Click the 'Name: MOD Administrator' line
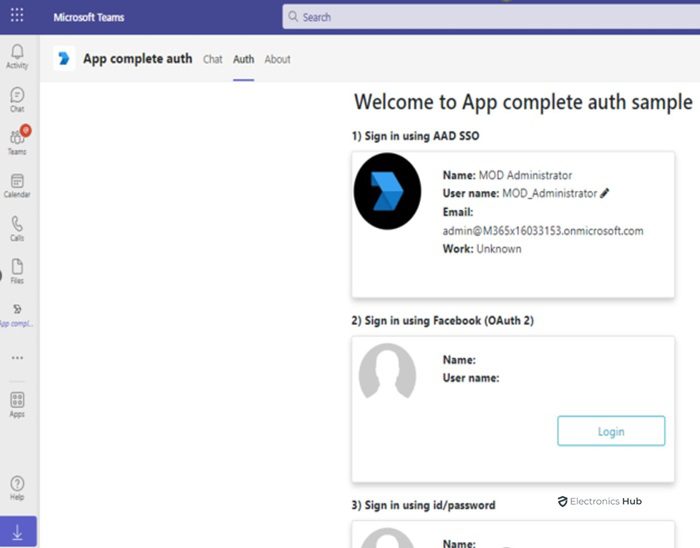Image resolution: width=700 pixels, height=548 pixels. (x=507, y=175)
